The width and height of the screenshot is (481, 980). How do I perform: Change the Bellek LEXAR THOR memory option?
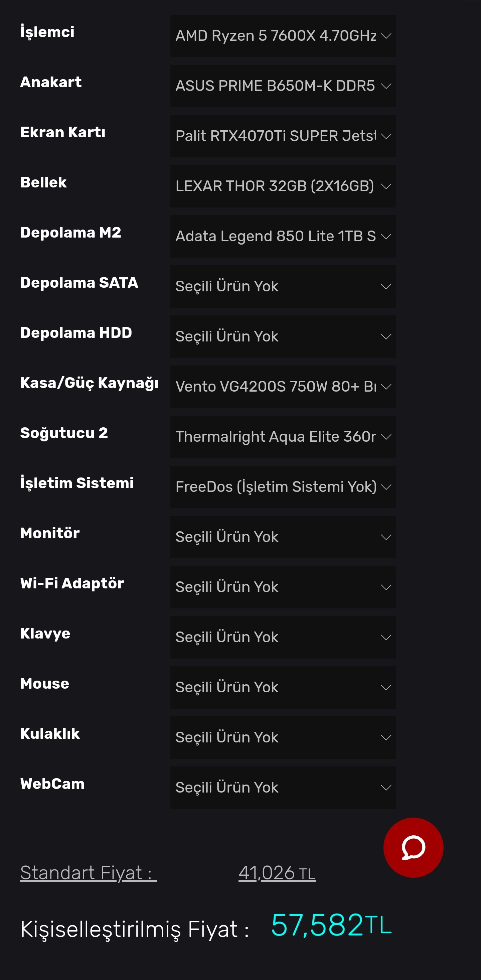point(283,186)
